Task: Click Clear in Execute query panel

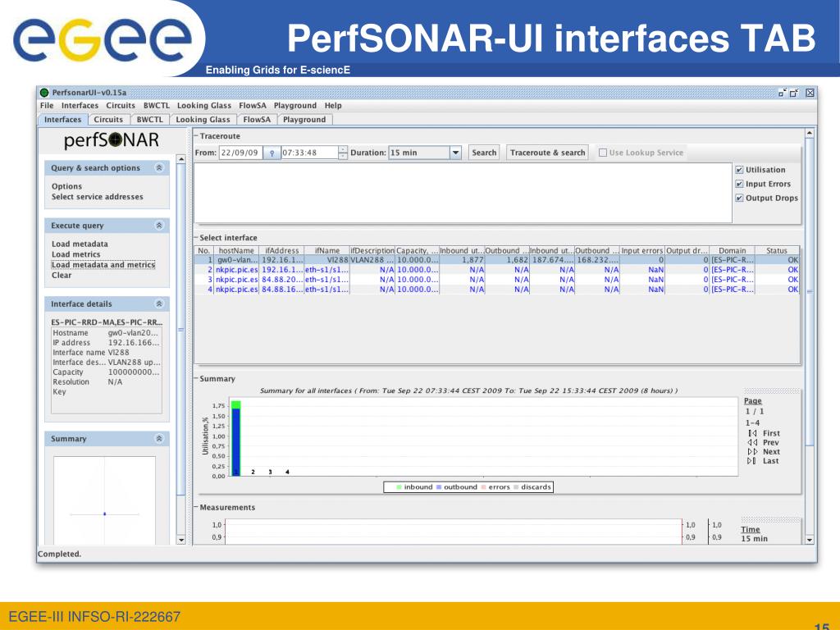Action: [62, 275]
